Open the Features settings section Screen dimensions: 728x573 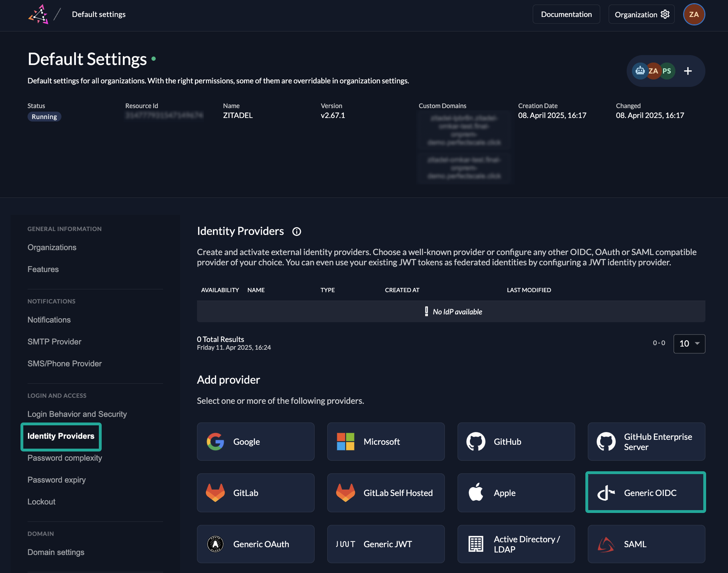43,269
